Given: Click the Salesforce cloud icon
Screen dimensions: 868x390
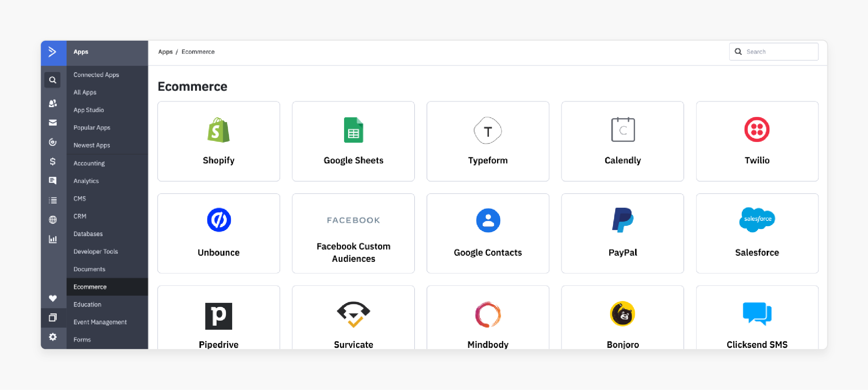Looking at the screenshot, I should pyautogui.click(x=757, y=220).
